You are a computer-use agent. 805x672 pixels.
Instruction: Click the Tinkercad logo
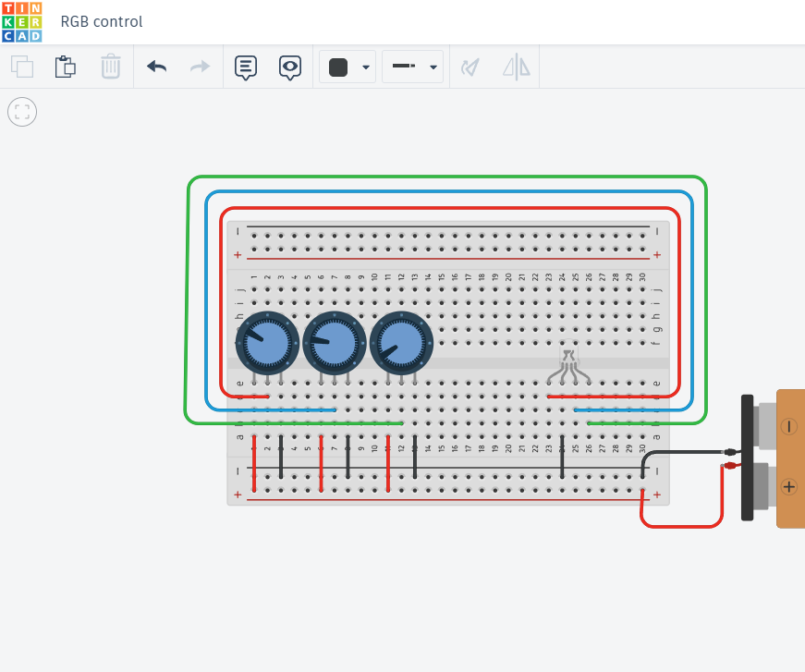point(22,21)
